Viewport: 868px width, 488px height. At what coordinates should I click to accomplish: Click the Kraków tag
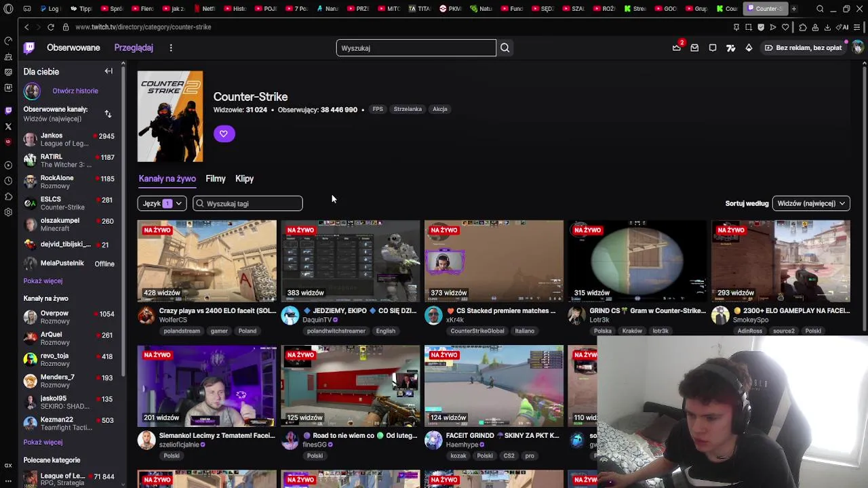pyautogui.click(x=632, y=331)
